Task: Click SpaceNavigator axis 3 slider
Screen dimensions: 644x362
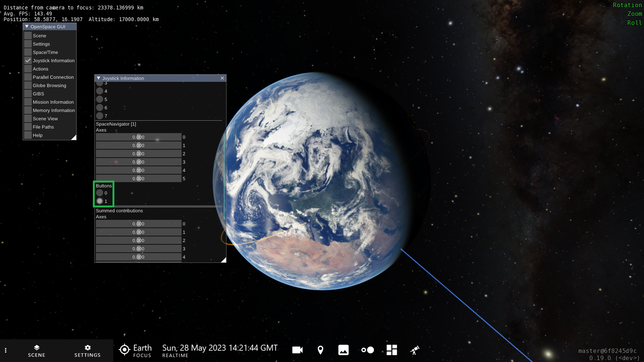Action: [x=139, y=162]
